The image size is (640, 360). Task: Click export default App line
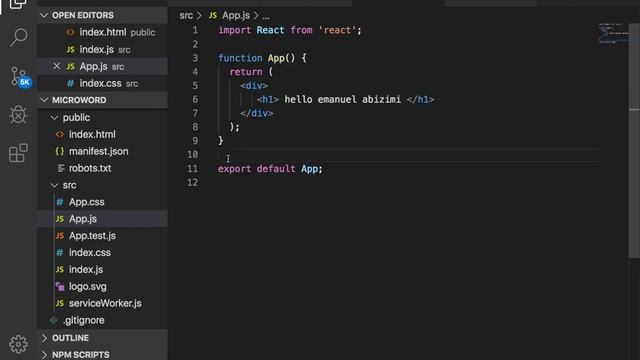tap(270, 169)
